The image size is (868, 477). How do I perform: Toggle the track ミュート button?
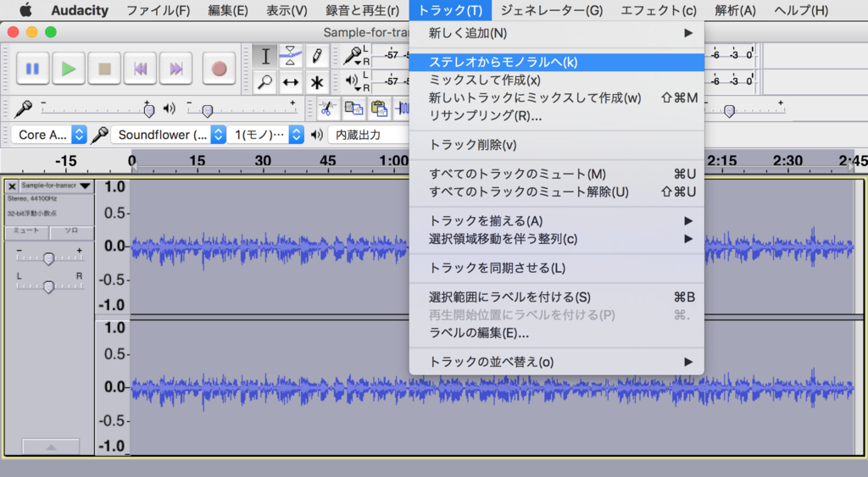(26, 230)
